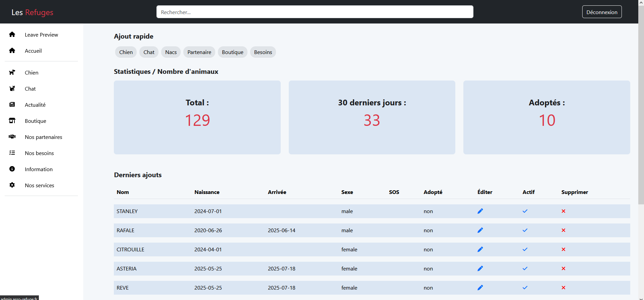Toggle the active checkmark for REVE
The width and height of the screenshot is (644, 300).
click(525, 288)
